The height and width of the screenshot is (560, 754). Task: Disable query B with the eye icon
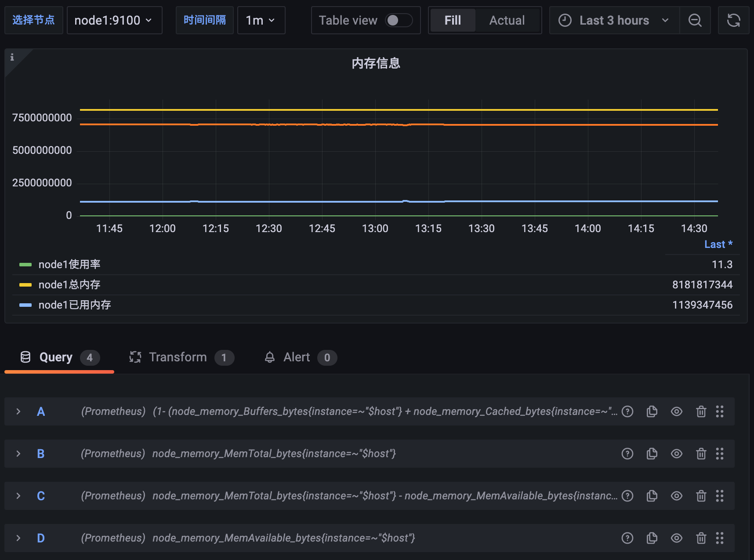pos(677,454)
